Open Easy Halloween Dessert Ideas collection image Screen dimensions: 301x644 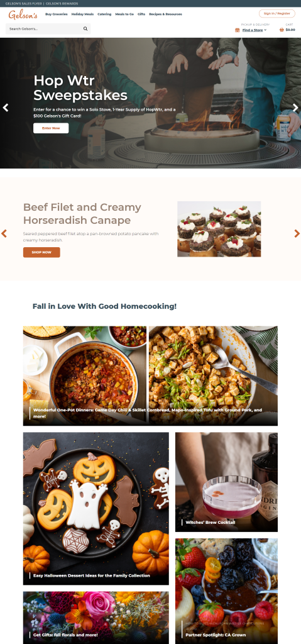(x=96, y=508)
